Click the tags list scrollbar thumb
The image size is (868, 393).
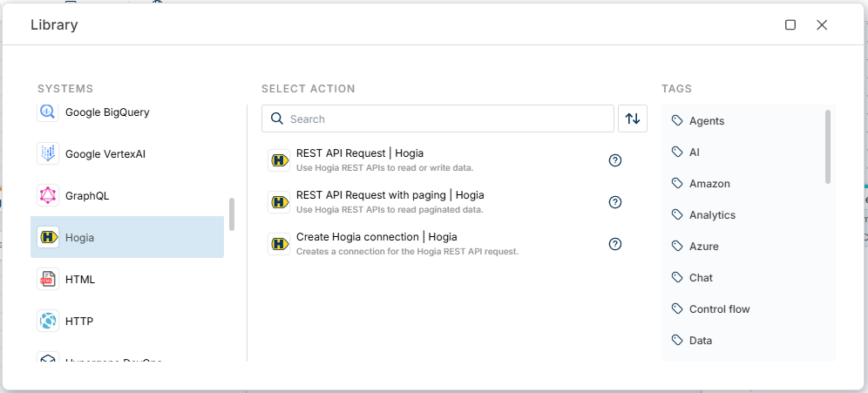click(828, 146)
